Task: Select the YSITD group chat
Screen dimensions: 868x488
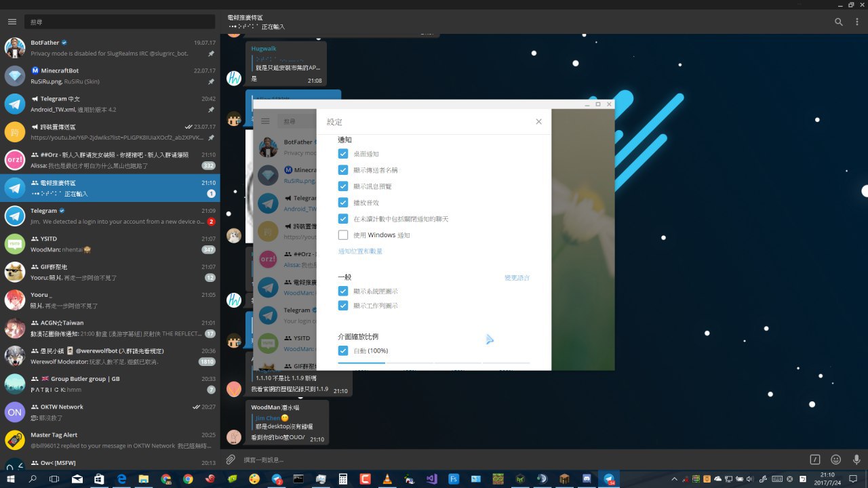Action: (110, 244)
